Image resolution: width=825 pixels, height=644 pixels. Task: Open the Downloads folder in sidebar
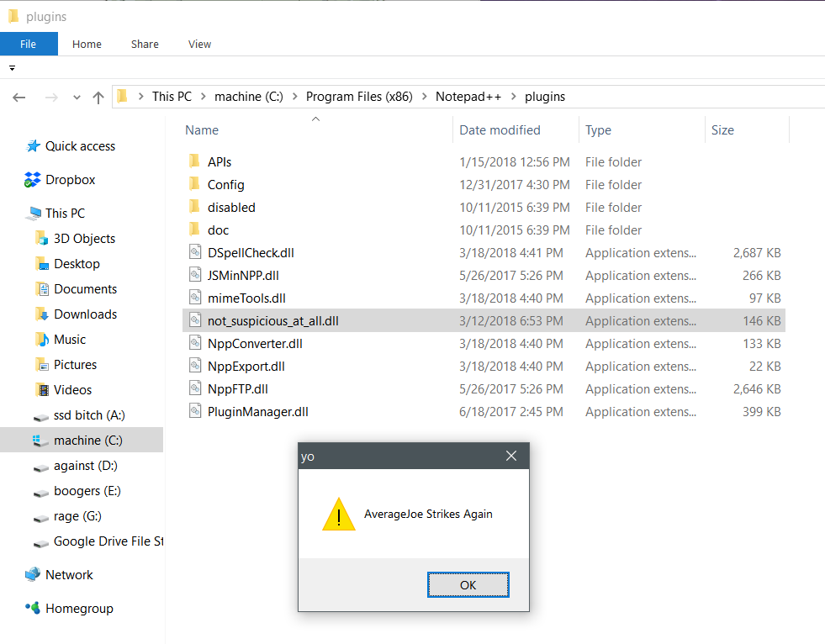85,314
